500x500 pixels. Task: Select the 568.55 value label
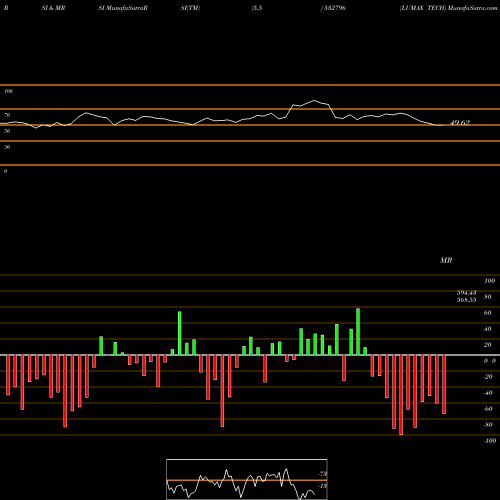coord(466,300)
